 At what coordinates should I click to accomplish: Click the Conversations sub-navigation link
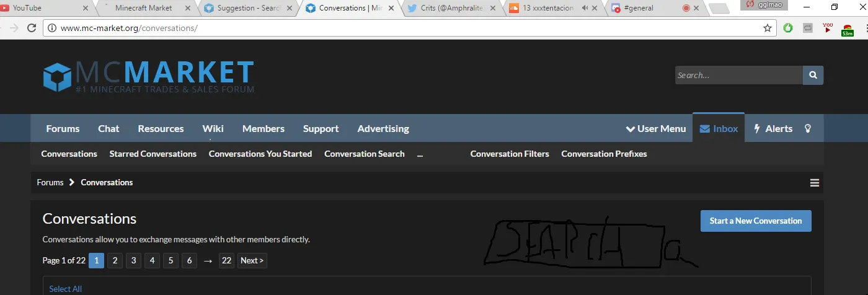(x=69, y=154)
